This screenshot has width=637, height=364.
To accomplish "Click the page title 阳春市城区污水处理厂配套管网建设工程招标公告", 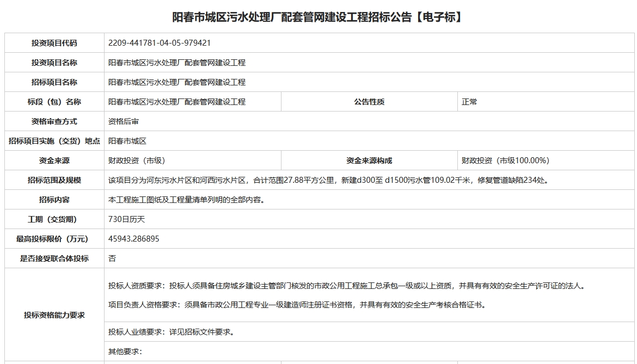I will [x=317, y=17].
